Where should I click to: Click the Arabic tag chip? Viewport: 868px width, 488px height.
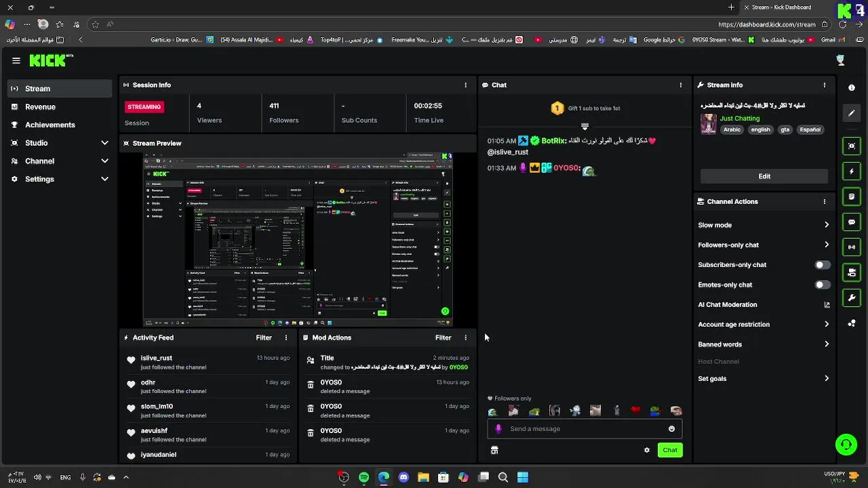click(732, 129)
